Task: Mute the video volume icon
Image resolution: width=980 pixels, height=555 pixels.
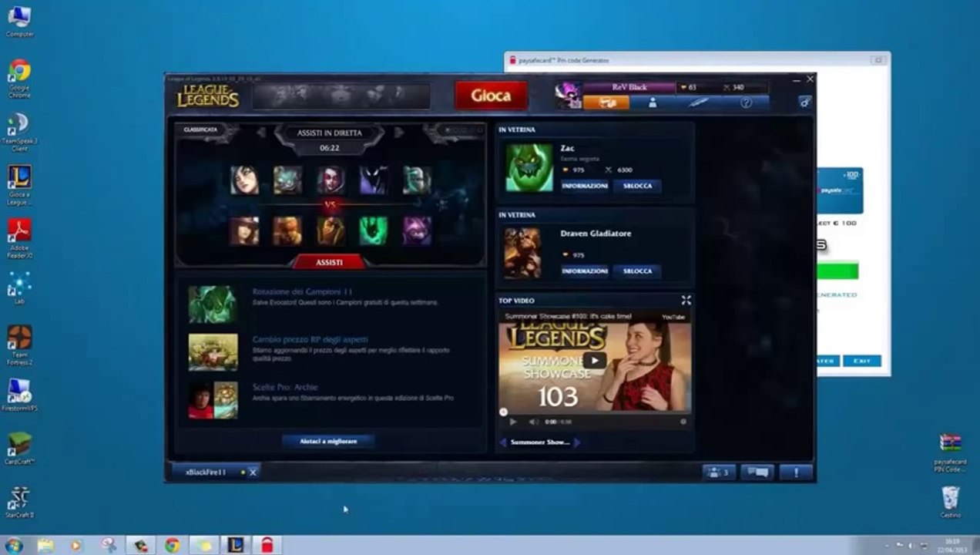Action: [533, 422]
